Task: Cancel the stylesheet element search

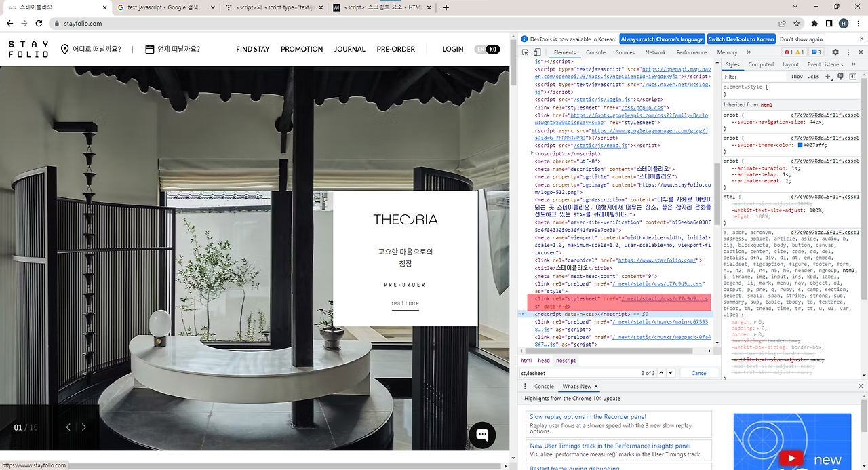Action: [699, 373]
